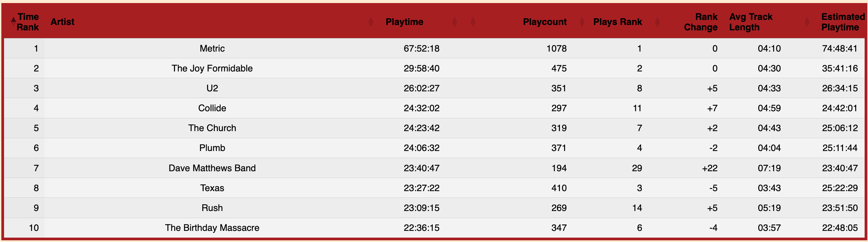Click the 1078 playcount value

click(x=556, y=49)
